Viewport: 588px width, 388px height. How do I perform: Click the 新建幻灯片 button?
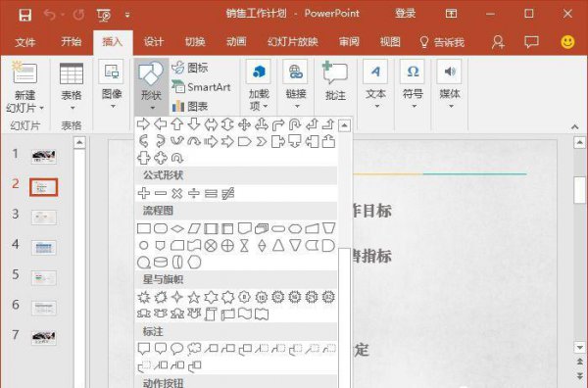coord(24,87)
